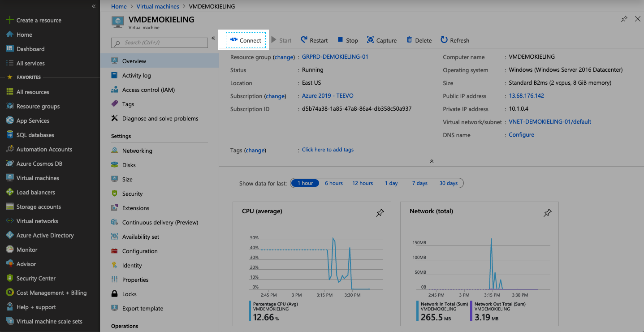This screenshot has height=332, width=644.
Task: Pin the Network (total) chart
Action: [547, 213]
